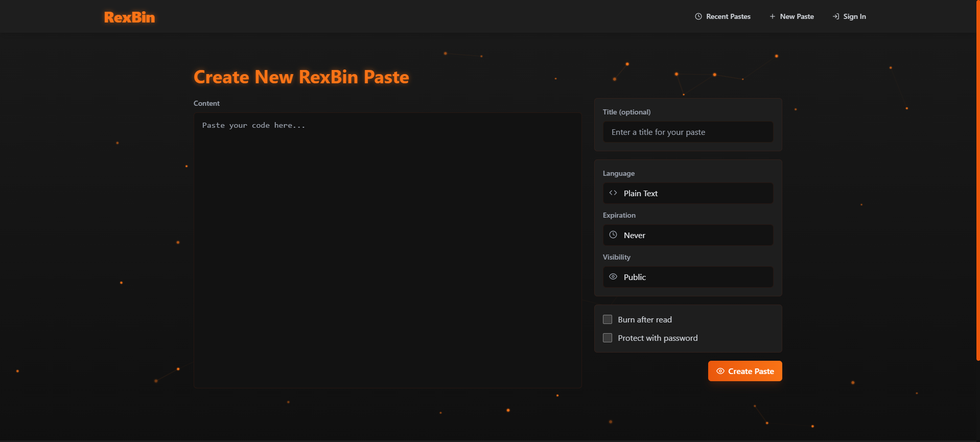
Task: Click the Protect with password label text
Action: (x=658, y=338)
